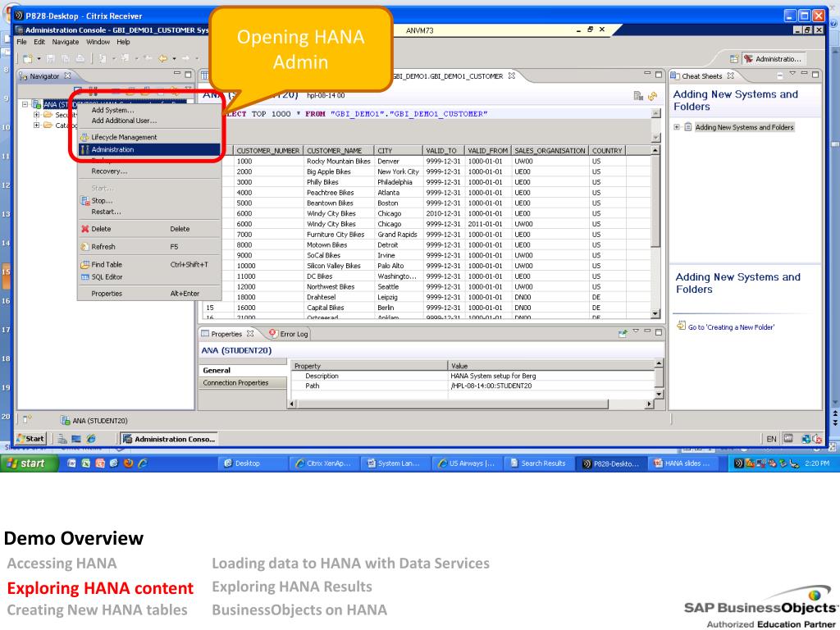Click the EN language indicator
This screenshot has width=840, height=630.
tap(771, 439)
